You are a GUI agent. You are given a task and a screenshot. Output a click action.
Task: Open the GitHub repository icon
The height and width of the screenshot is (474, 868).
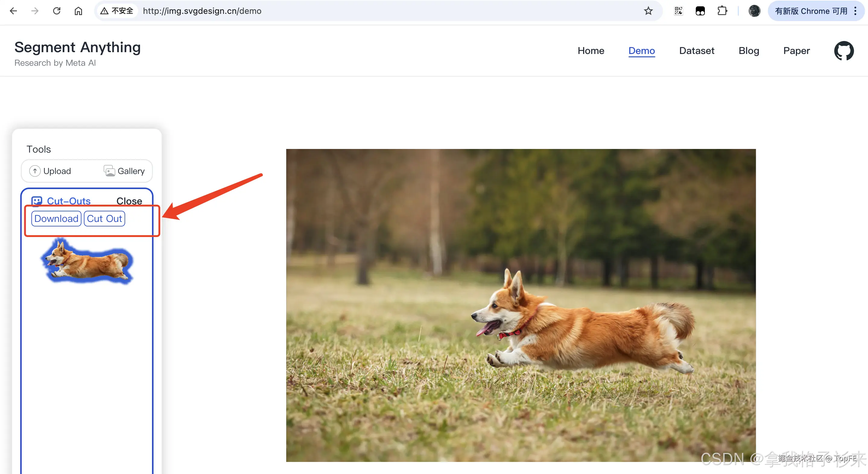pos(843,51)
